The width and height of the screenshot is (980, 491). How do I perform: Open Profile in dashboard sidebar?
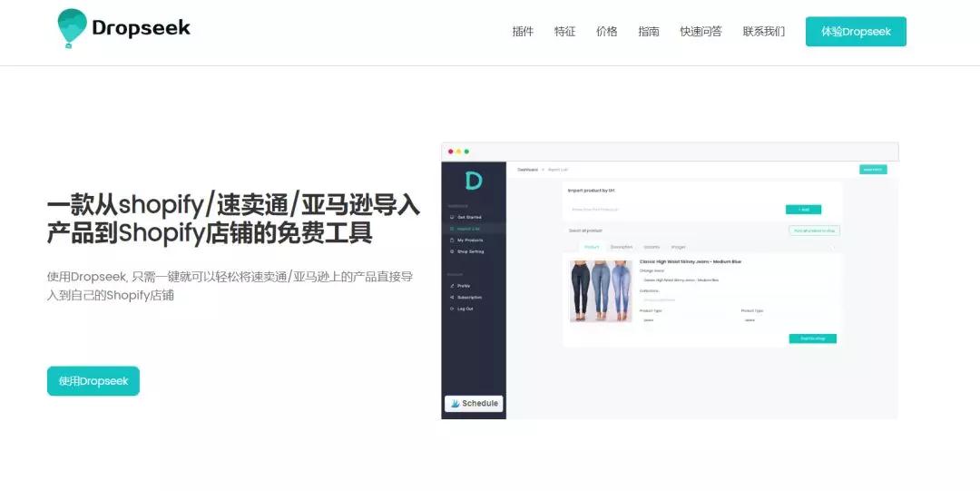(x=460, y=286)
